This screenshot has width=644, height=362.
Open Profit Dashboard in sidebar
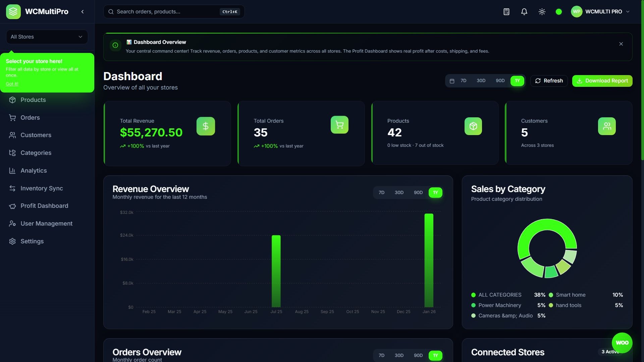[44, 206]
